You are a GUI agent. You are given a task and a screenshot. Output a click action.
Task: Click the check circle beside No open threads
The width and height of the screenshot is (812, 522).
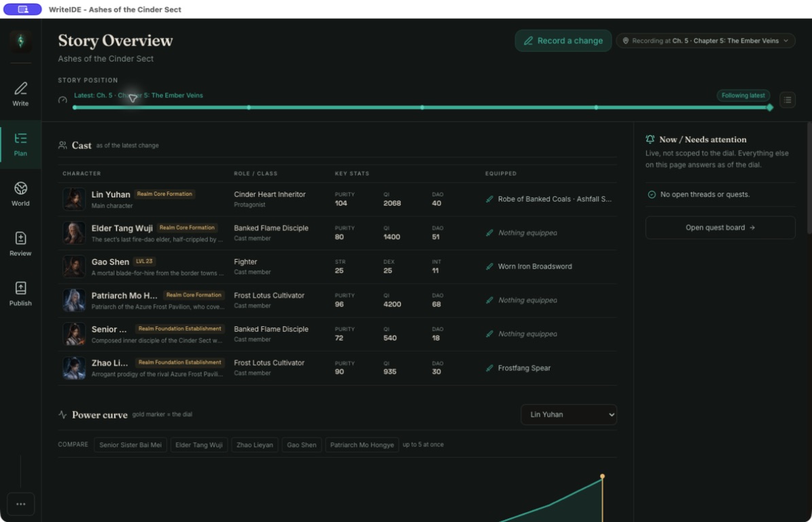tap(652, 194)
